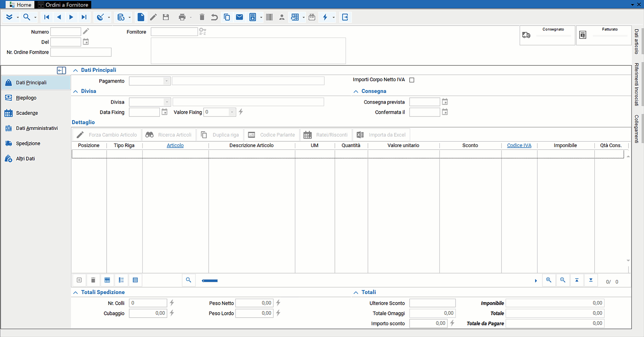The width and height of the screenshot is (644, 337).
Task: Toggle Importi Corpo Netto IVA checkbox
Action: tap(412, 80)
